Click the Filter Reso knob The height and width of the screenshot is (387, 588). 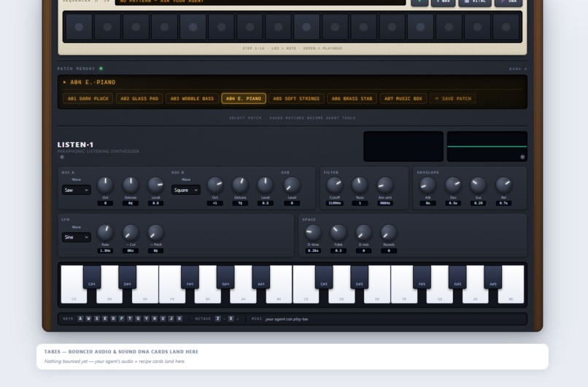point(360,185)
